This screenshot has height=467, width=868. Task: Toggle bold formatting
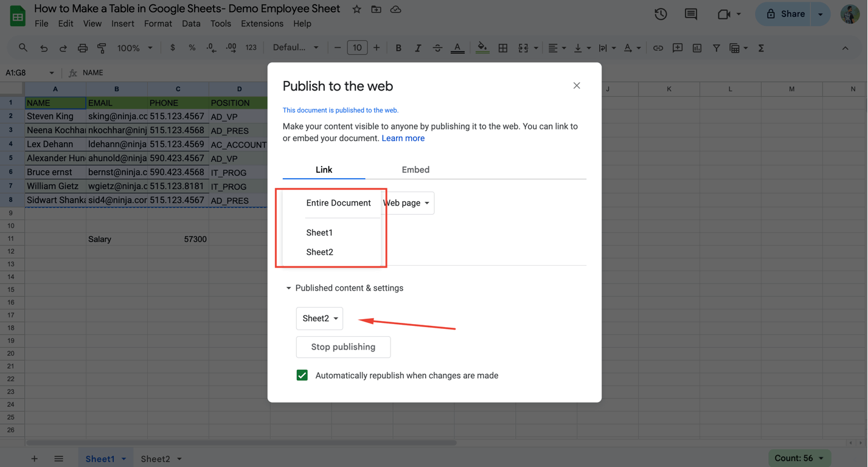398,48
